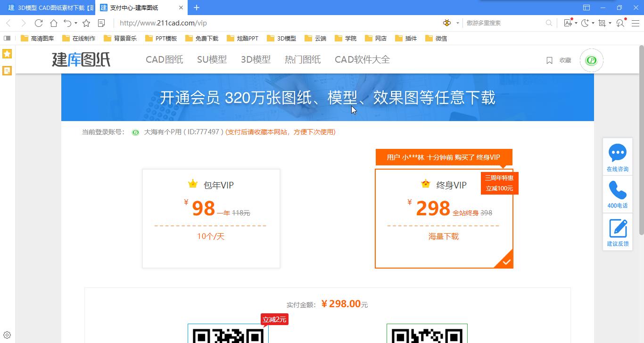The height and width of the screenshot is (343, 644).
Task: Click the 用户 小***林 purchase notice banner
Action: point(444,157)
